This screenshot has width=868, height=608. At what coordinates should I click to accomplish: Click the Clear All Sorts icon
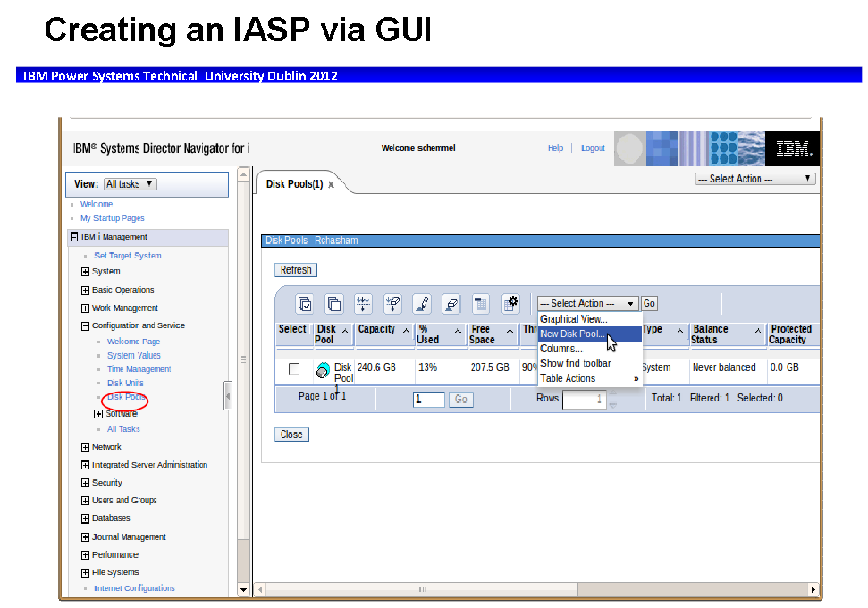[451, 303]
